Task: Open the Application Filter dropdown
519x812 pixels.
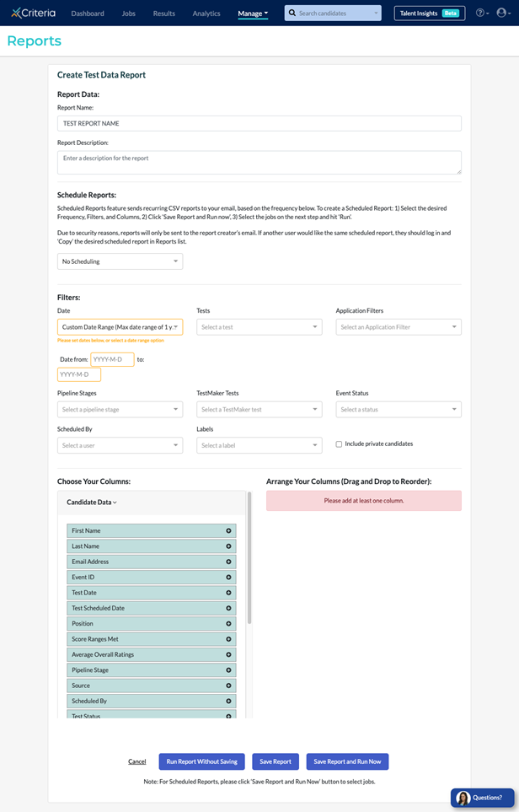Action: pyautogui.click(x=399, y=327)
